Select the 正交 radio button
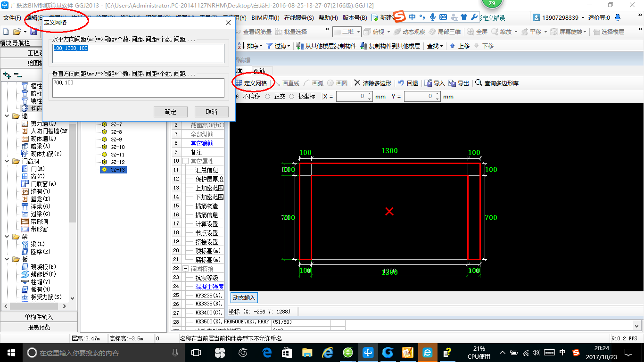This screenshot has width=644, height=362. pyautogui.click(x=268, y=96)
